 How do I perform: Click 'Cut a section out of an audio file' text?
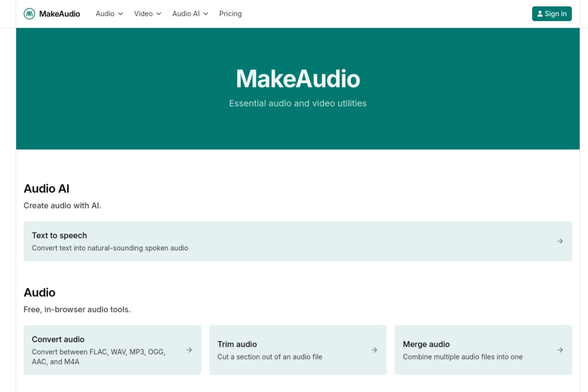click(x=270, y=357)
